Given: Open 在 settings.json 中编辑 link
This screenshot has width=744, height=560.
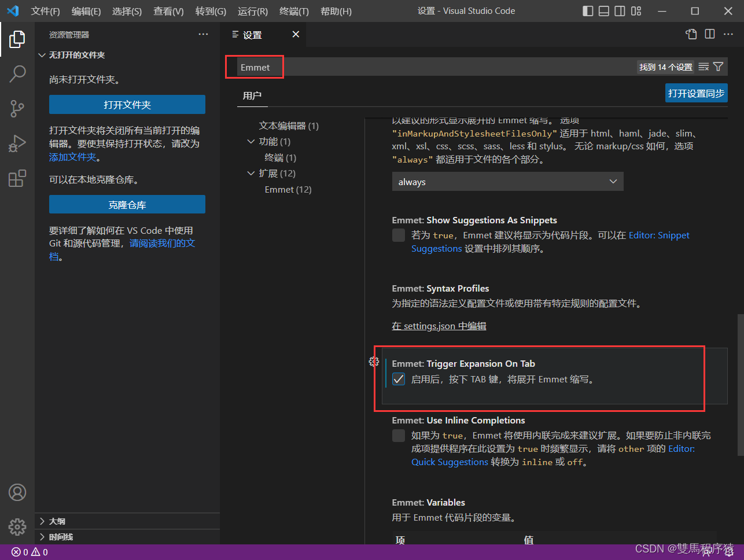Looking at the screenshot, I should 439,326.
